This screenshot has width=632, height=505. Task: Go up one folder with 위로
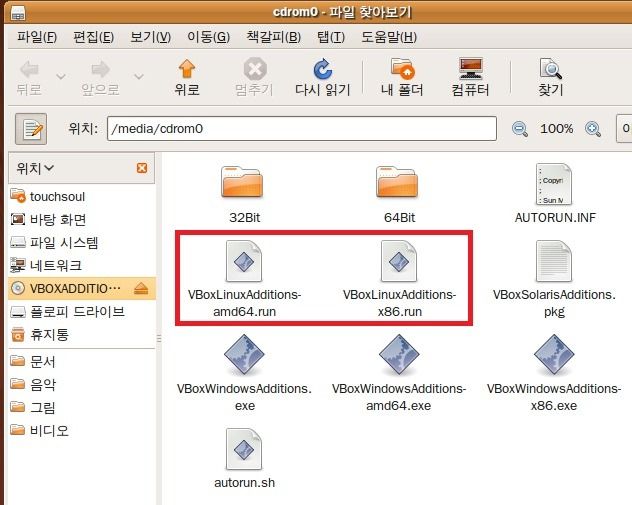click(187, 78)
